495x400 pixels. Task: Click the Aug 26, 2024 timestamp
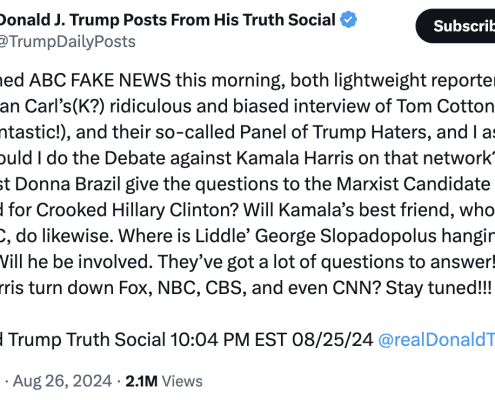click(62, 381)
